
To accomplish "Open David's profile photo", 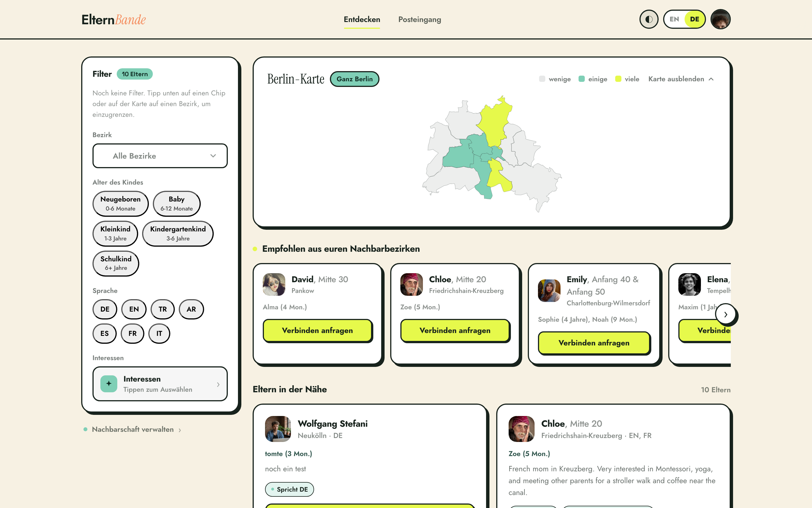I will point(274,284).
